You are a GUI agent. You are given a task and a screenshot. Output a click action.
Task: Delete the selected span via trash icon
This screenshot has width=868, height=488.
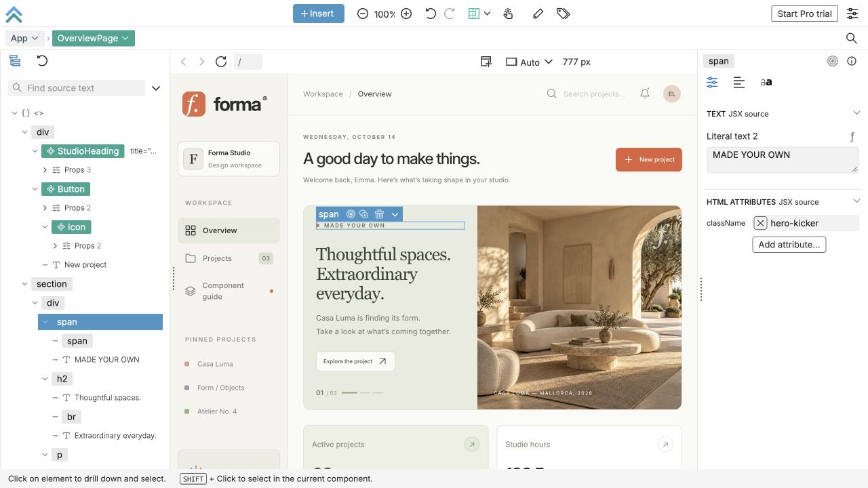[379, 214]
